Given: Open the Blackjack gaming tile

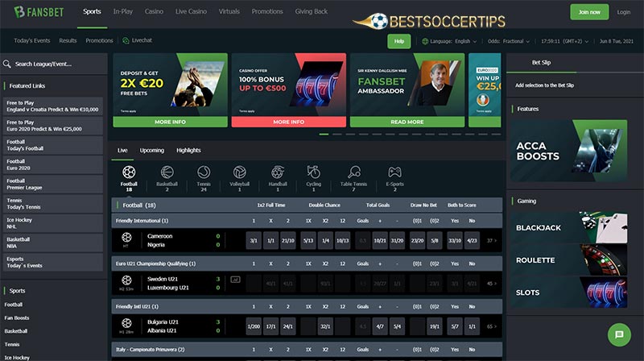Looking at the screenshot, I should [x=569, y=227].
